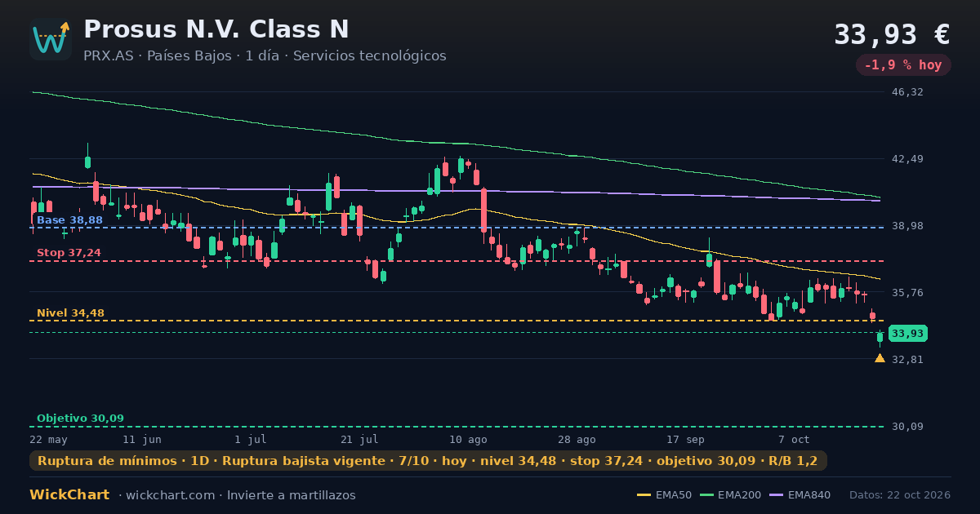Click the Nivel 34,48 level label
This screenshot has width=980, height=514.
tap(70, 312)
